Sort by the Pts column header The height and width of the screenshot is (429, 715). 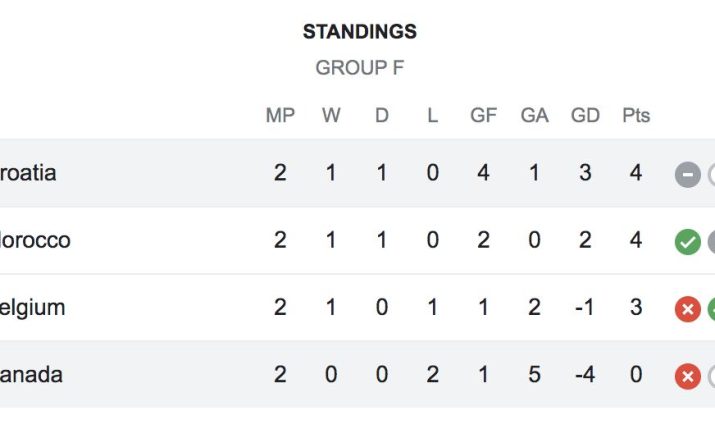point(636,115)
